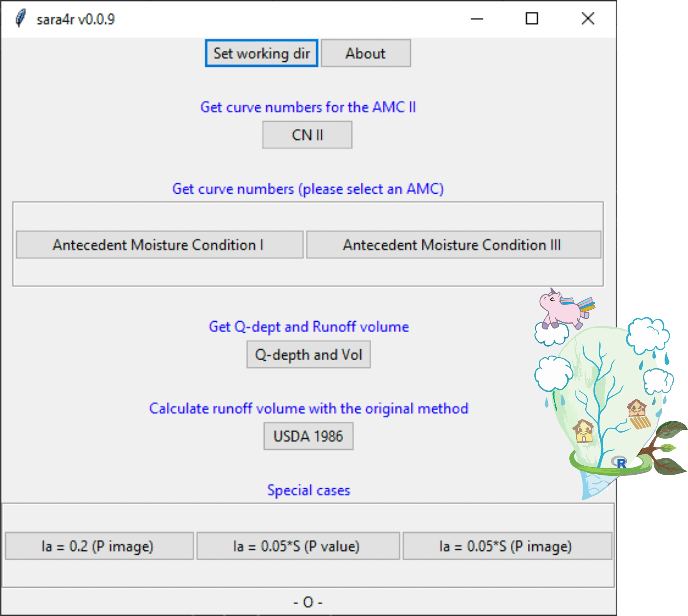The image size is (688, 616).
Task: Open Ia = 0.05*S (P image) case
Action: (507, 546)
